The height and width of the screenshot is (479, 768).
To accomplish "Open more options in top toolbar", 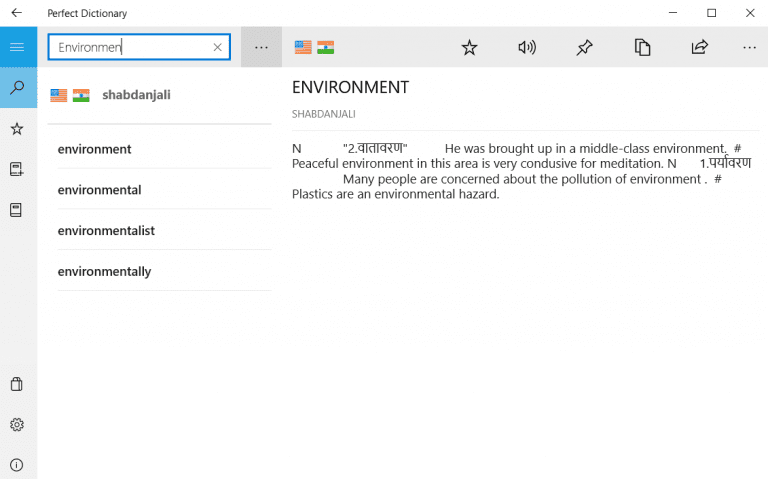I will pos(750,47).
